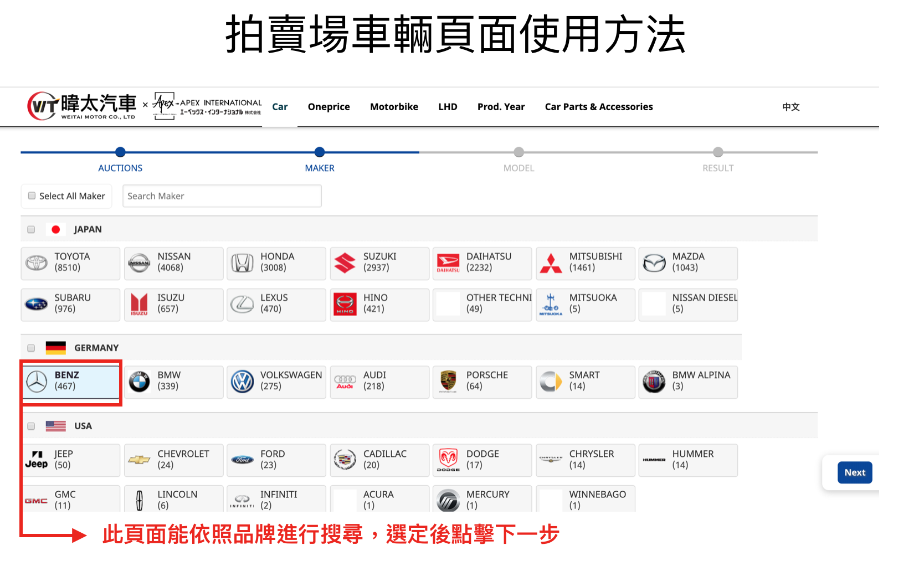Click the Isuzu logo icon
This screenshot has height=566, width=924.
(139, 305)
